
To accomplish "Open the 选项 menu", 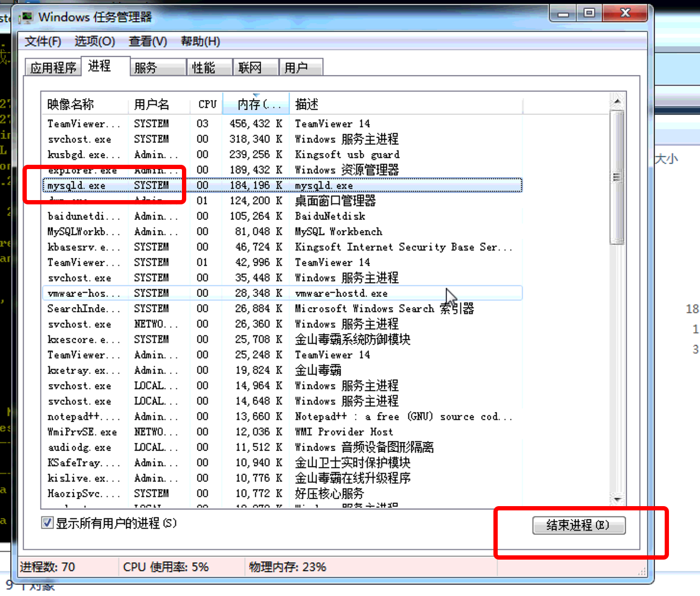I will click(94, 41).
